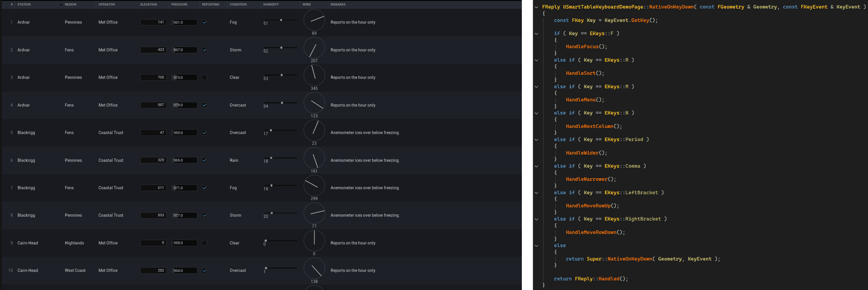Click 'HandleMoveRowDown()' in code editor

point(595,233)
